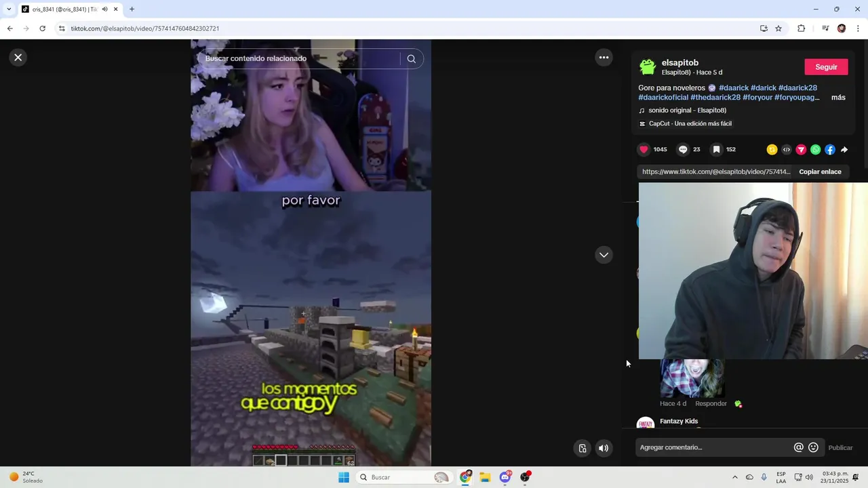
Task: Open Discord from the taskbar
Action: point(505,477)
